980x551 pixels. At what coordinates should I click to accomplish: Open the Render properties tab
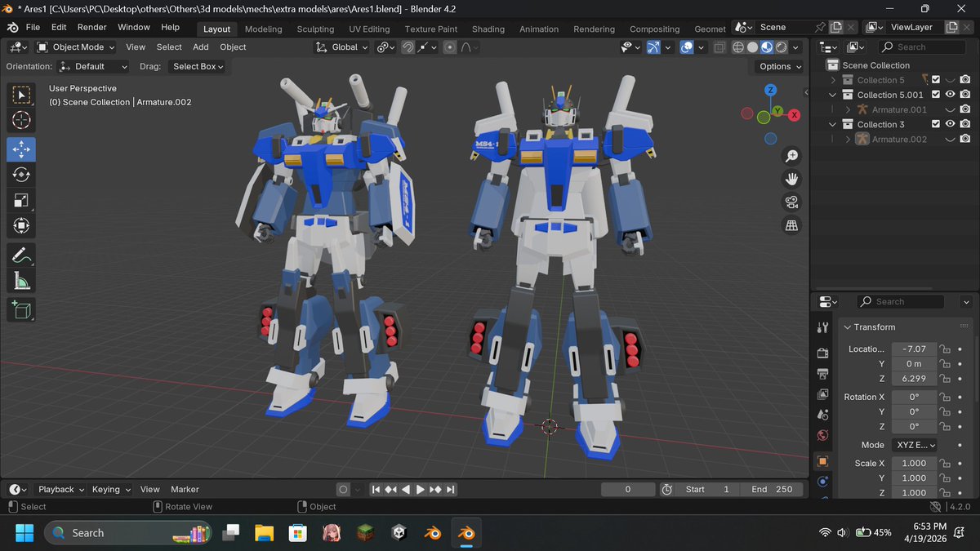(x=822, y=353)
